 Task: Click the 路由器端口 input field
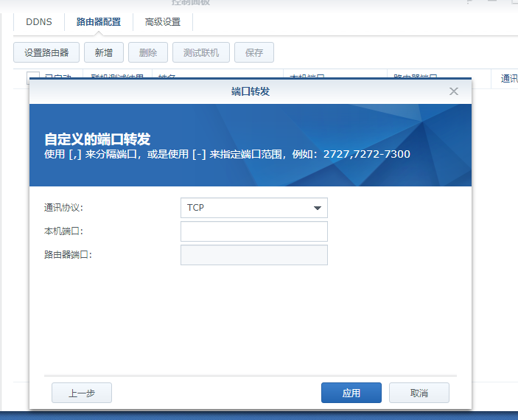point(254,255)
